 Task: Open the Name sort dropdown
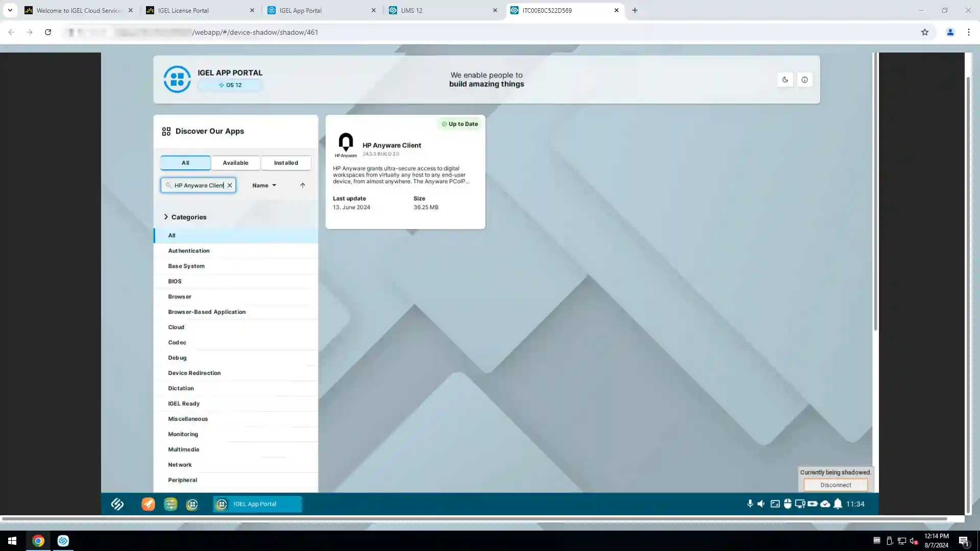click(x=264, y=185)
